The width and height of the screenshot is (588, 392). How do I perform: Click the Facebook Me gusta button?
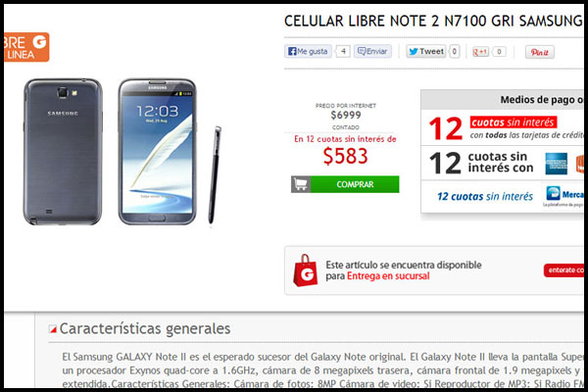tap(308, 51)
